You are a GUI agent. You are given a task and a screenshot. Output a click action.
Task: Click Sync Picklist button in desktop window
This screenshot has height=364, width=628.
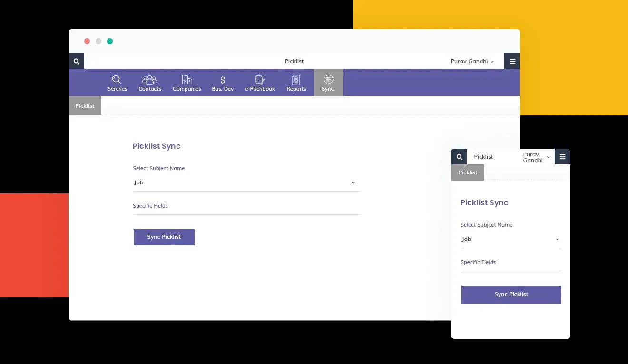164,237
